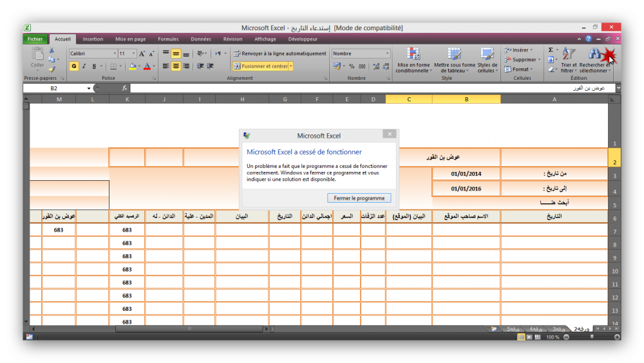
Task: Increase font size with the large A icon
Action: click(x=142, y=53)
